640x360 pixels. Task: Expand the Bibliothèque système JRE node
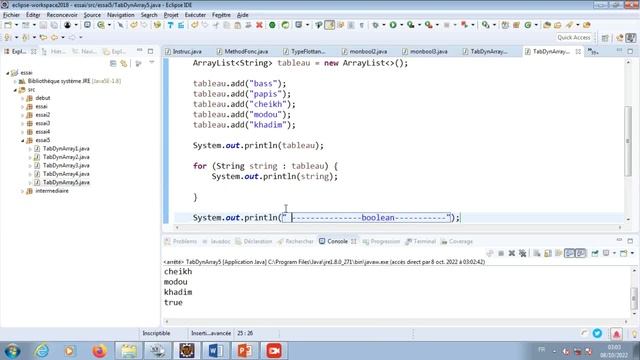pyautogui.click(x=16, y=81)
